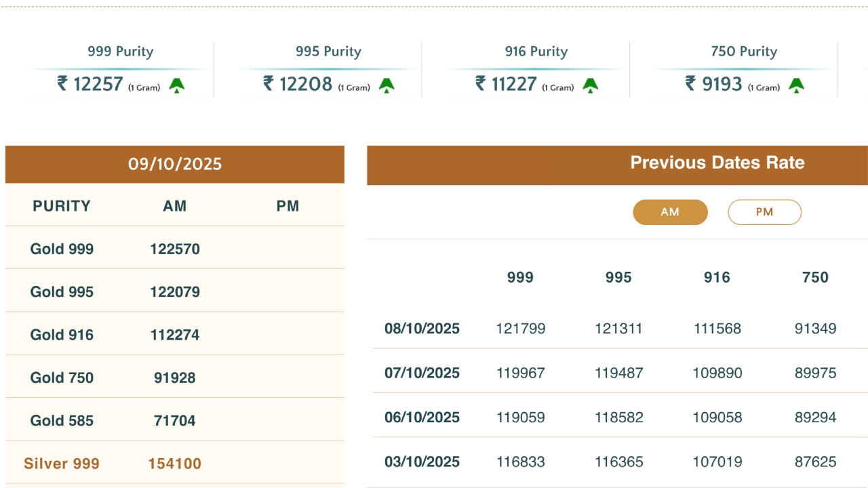Click the Gold 585 row label
Screen dimensions: 868x488
[62, 421]
